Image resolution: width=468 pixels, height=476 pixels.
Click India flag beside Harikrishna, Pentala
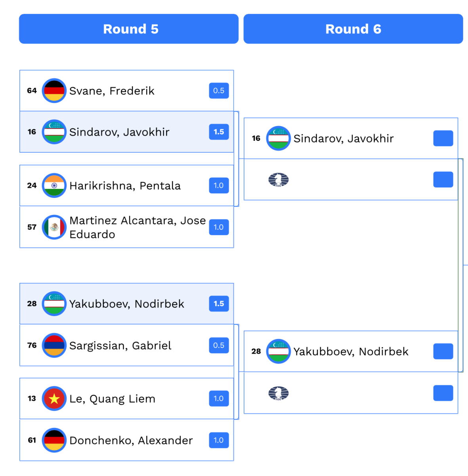click(x=54, y=186)
